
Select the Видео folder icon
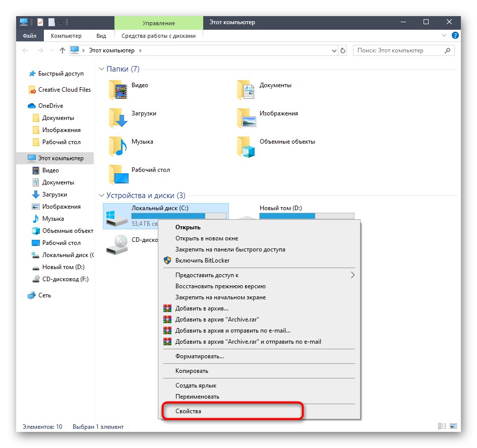click(x=120, y=89)
